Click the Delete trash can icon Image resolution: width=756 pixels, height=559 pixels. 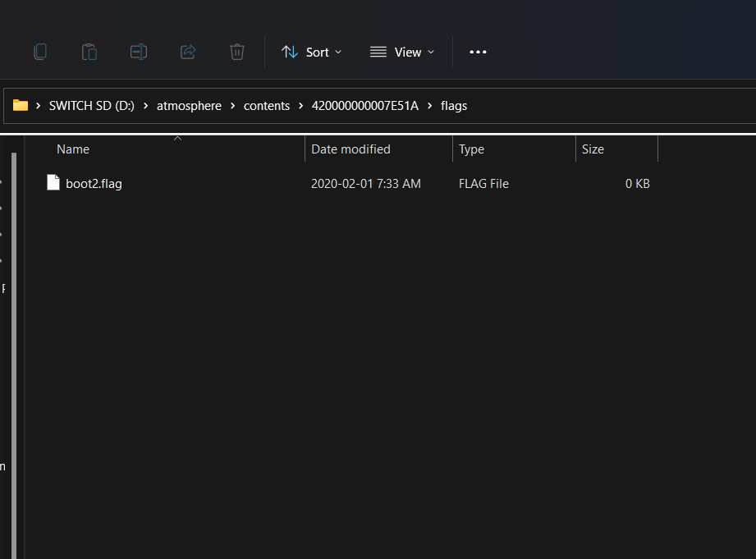point(236,52)
